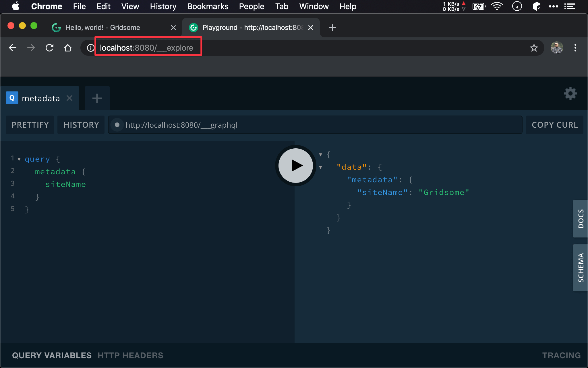Open the Edit menu

pyautogui.click(x=103, y=6)
